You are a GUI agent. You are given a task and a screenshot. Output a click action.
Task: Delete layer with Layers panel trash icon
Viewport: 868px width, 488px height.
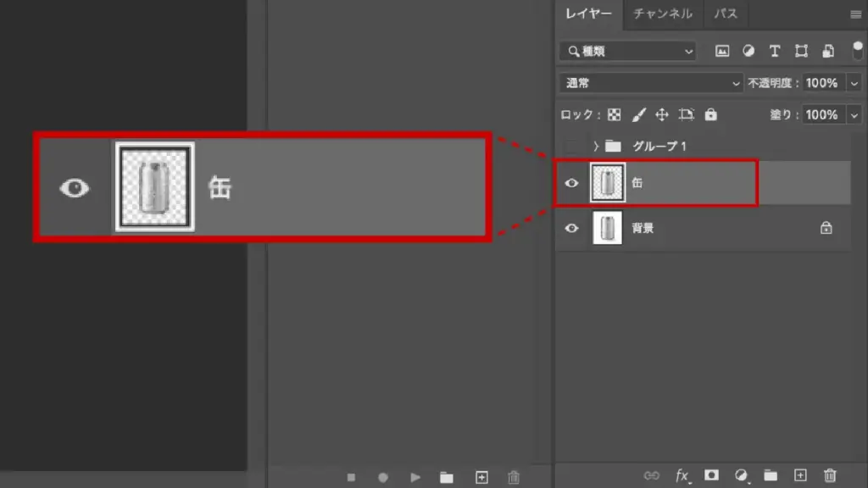pyautogui.click(x=830, y=476)
